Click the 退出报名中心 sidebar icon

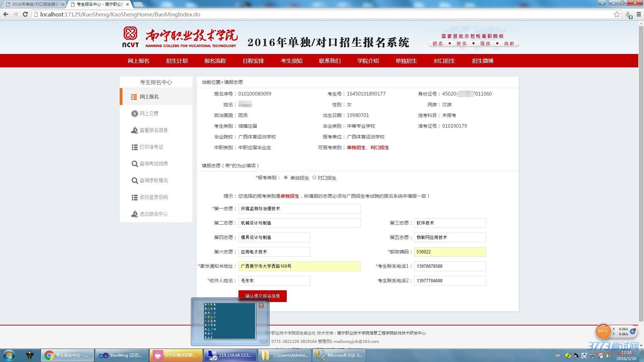(x=135, y=214)
